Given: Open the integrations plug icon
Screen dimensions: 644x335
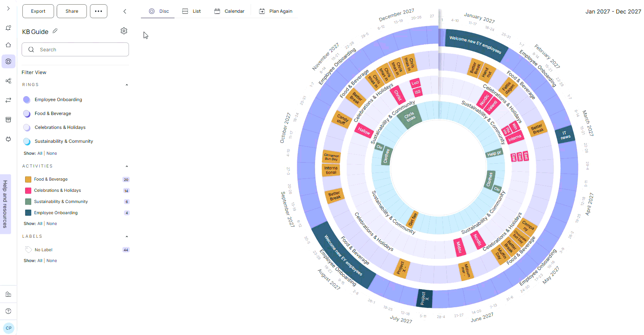Looking at the screenshot, I should (8, 139).
